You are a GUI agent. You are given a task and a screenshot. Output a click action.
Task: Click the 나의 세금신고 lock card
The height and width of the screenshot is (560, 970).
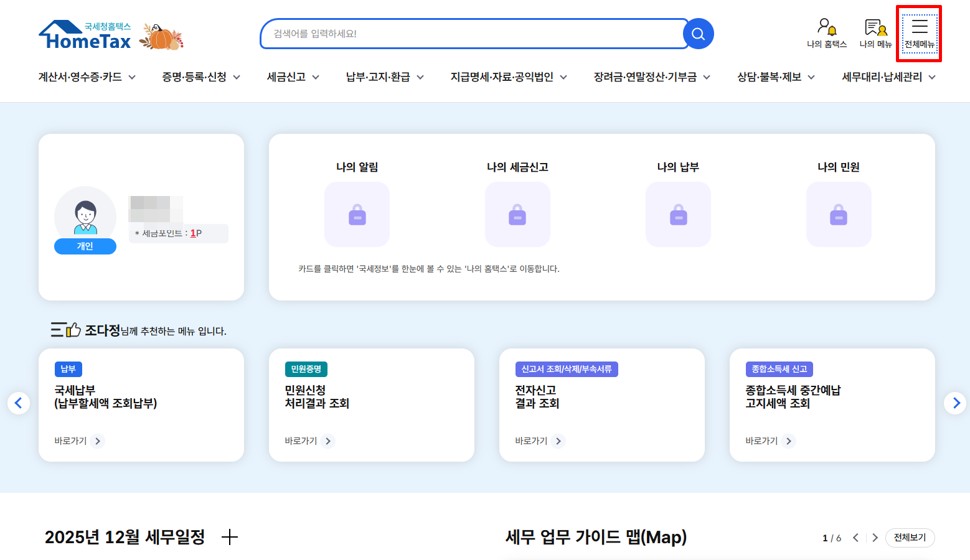(x=517, y=214)
